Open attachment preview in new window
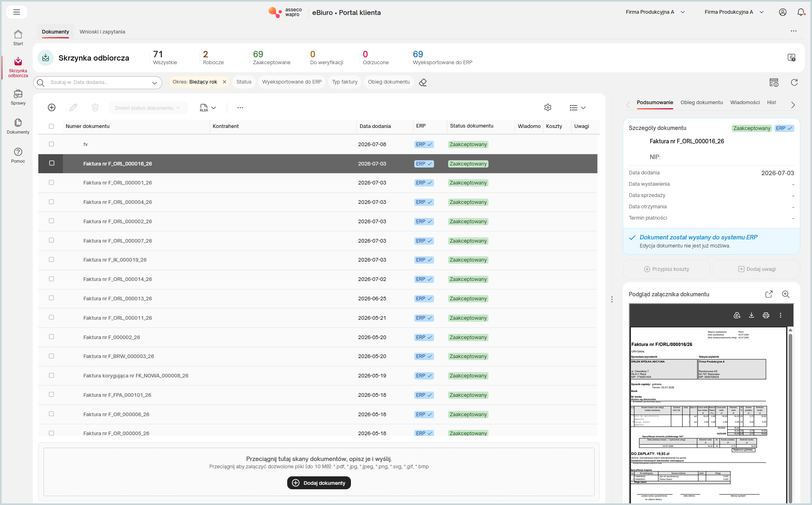This screenshot has width=812, height=505. coord(769,294)
